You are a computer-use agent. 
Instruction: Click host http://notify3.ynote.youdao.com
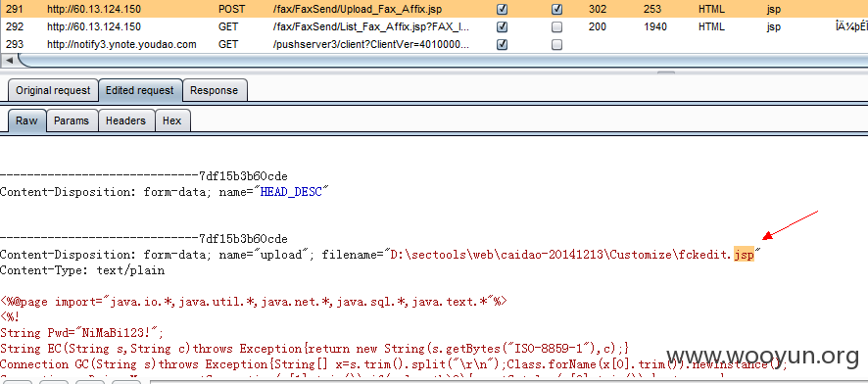click(121, 44)
